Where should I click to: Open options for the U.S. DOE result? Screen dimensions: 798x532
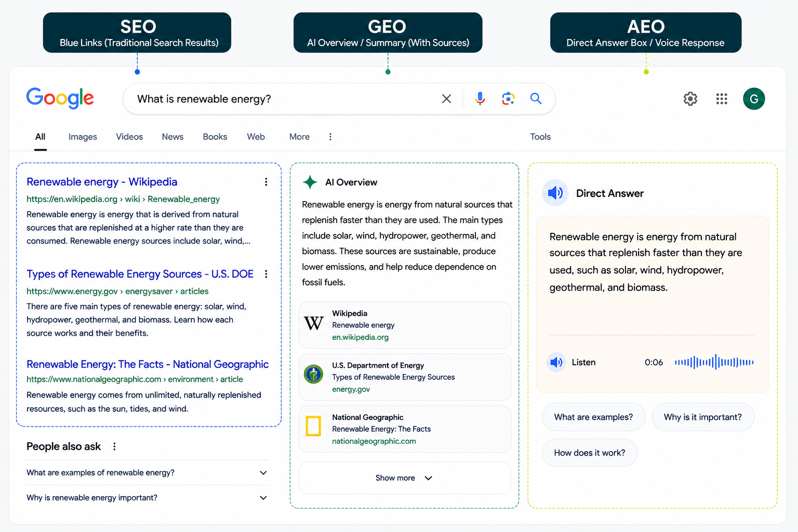(266, 274)
